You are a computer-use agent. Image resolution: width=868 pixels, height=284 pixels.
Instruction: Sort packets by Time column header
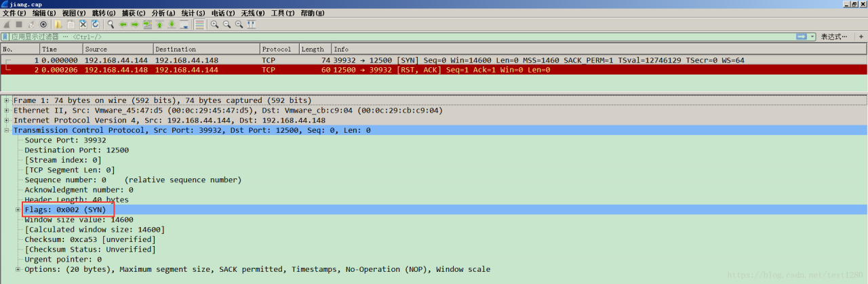pos(62,49)
